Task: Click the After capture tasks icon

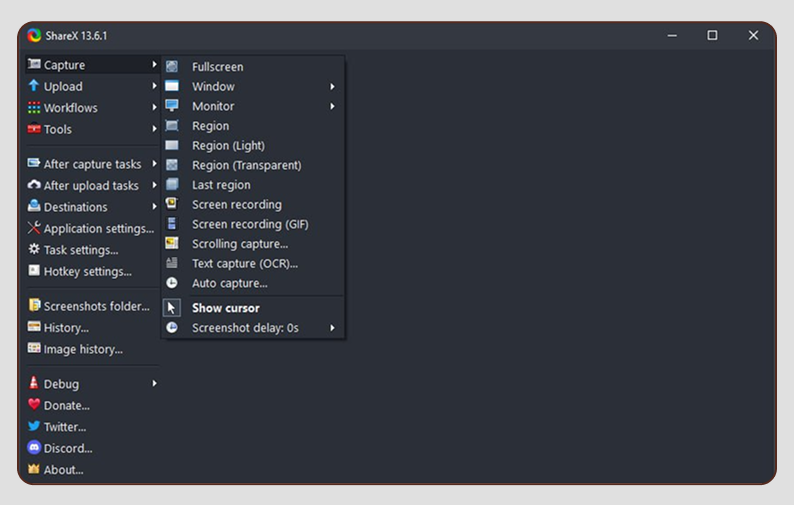Action: pos(34,163)
